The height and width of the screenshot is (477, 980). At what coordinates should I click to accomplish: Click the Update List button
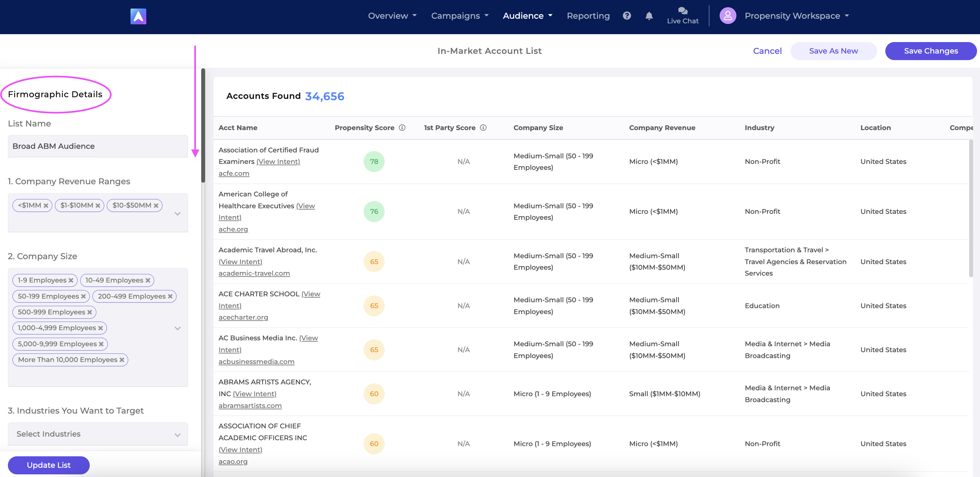tap(49, 465)
